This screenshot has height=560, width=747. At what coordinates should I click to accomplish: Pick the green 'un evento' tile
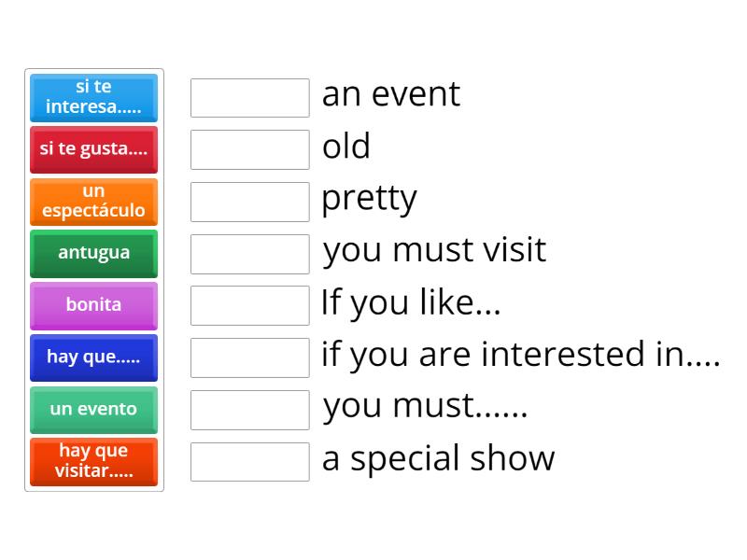tap(93, 410)
